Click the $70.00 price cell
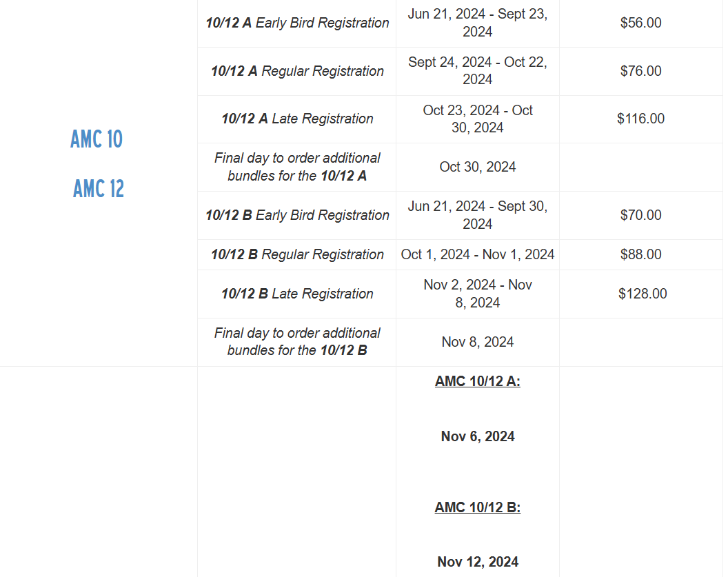This screenshot has width=728, height=577. pyautogui.click(x=640, y=215)
